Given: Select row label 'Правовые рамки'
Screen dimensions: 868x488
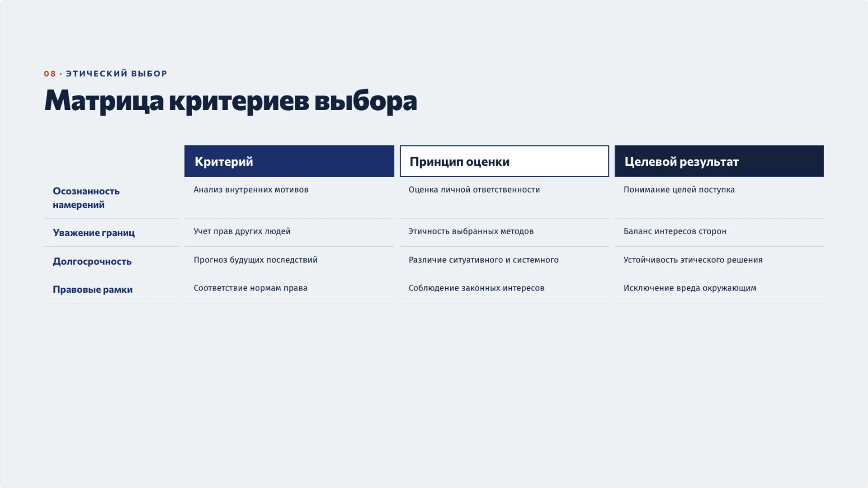Looking at the screenshot, I should (93, 290).
